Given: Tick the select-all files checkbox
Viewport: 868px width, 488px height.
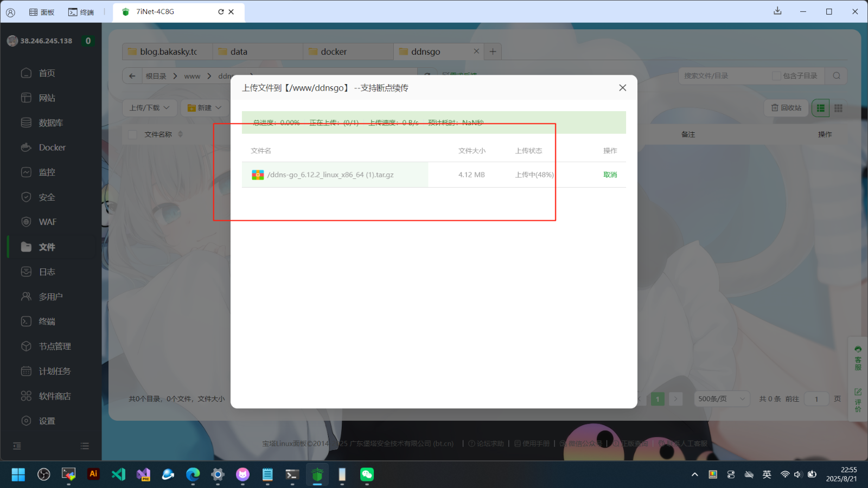Looking at the screenshot, I should point(132,134).
